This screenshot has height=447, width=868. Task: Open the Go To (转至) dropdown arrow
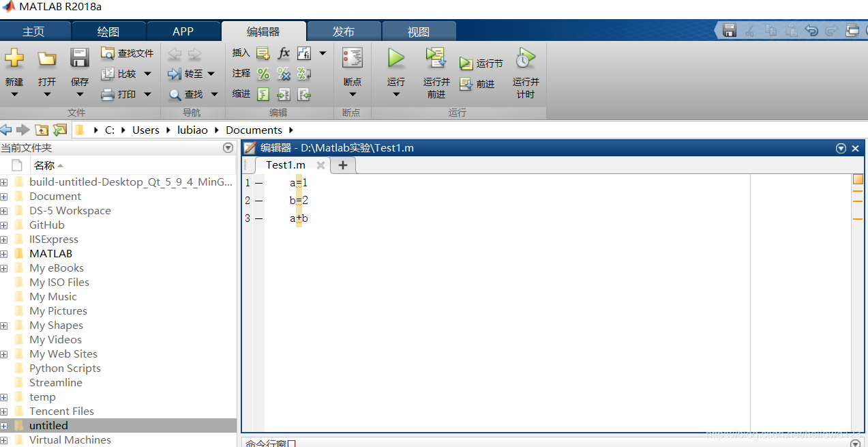point(211,74)
